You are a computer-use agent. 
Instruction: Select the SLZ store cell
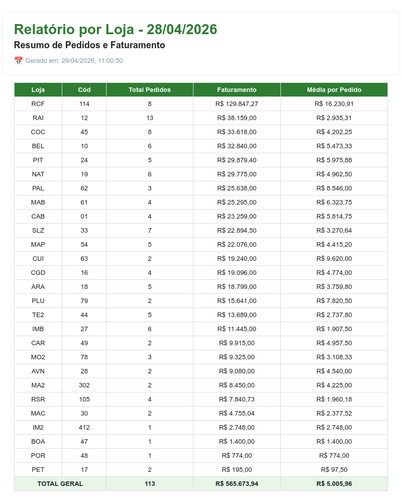tap(38, 230)
